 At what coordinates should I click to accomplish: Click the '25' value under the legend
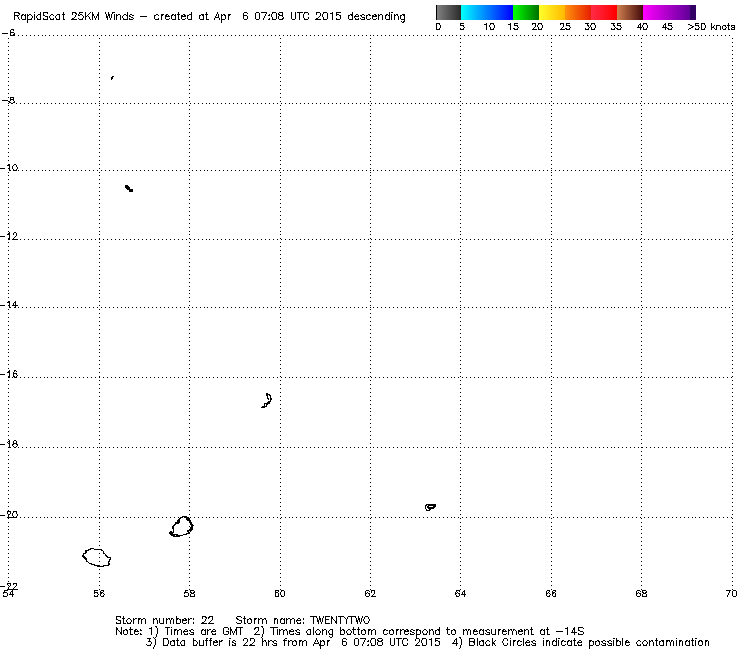(565, 26)
